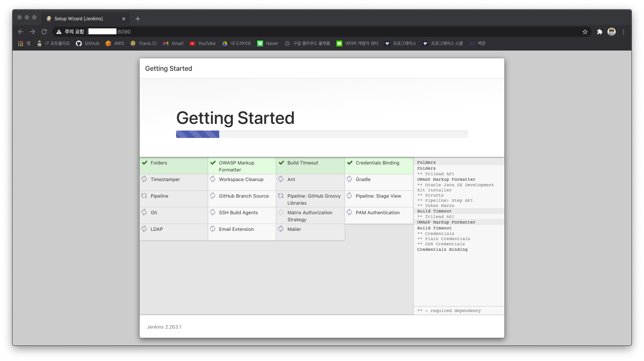The height and width of the screenshot is (361, 644).
Task: Open the 구글 클라우드 플랫폼 bookmark
Action: point(307,44)
